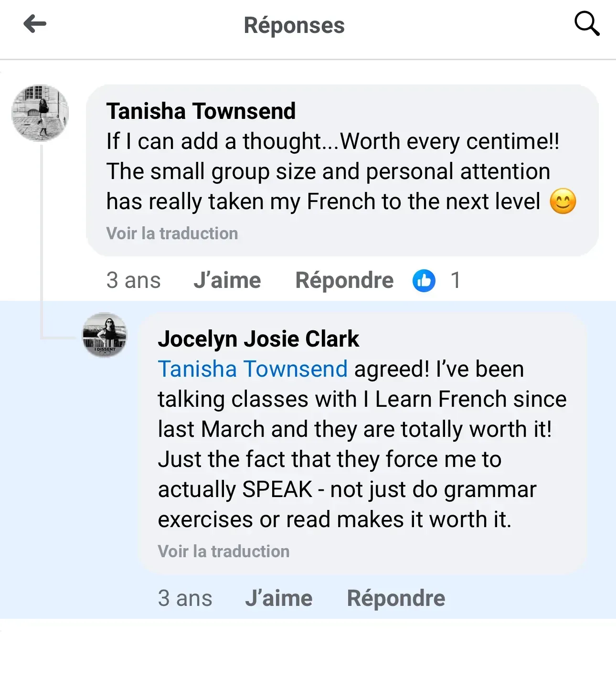The height and width of the screenshot is (678, 616).
Task: Translate Jocelyn's reply via Voir la traduction
Action: click(223, 551)
